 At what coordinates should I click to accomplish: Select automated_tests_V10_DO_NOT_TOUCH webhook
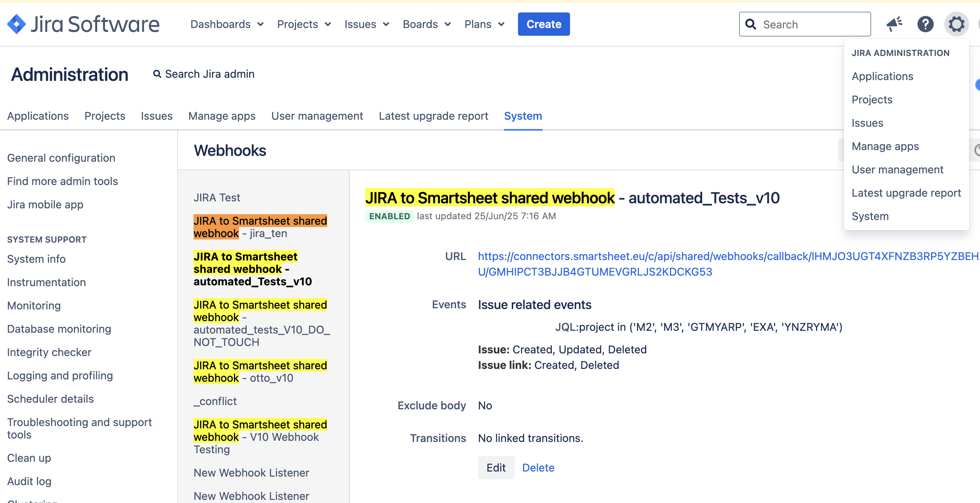(x=262, y=323)
